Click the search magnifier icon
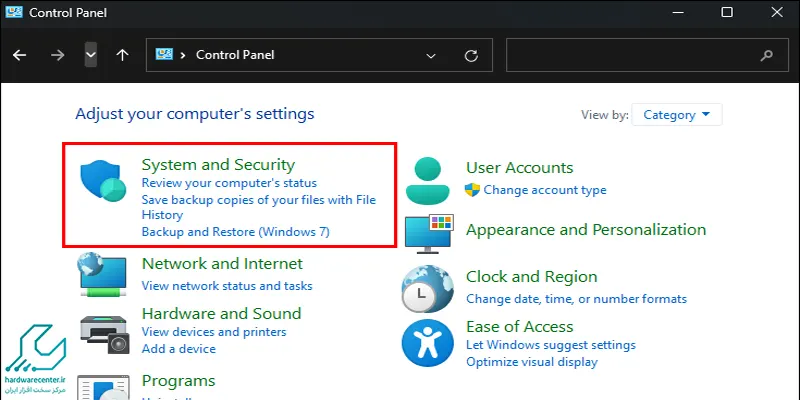Image resolution: width=800 pixels, height=400 pixels. (766, 56)
